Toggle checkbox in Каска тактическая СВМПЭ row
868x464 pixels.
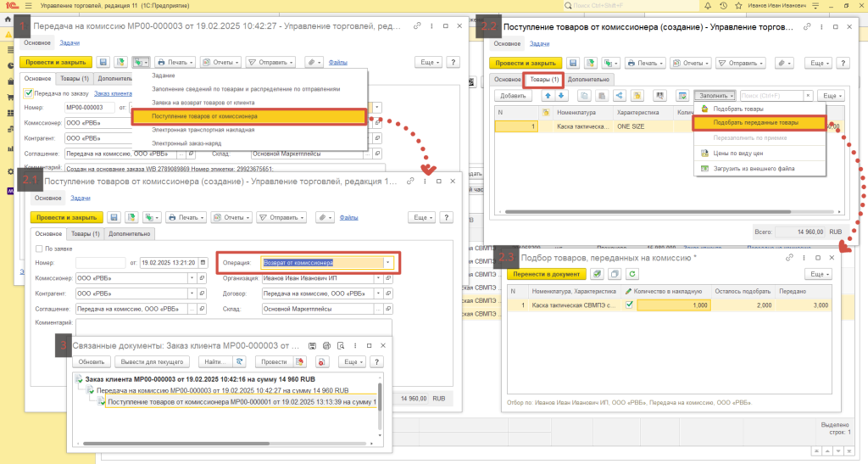(x=629, y=305)
